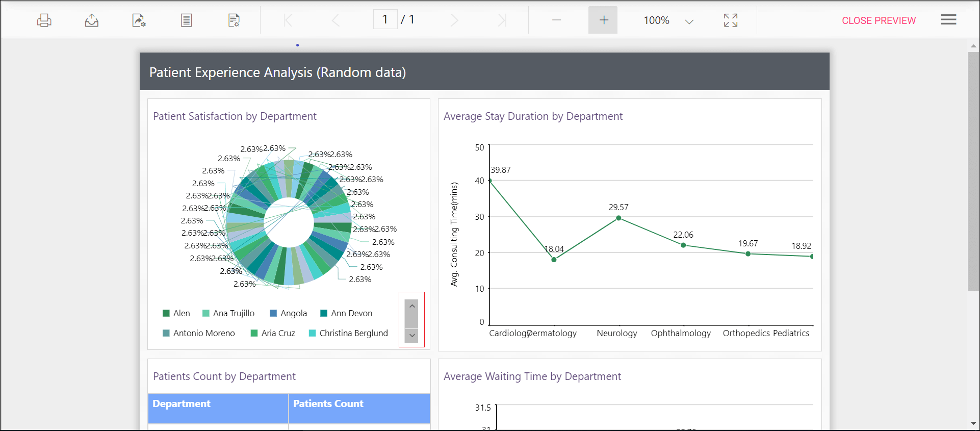Click the Antonio Moreno legend entry
Screen dimensions: 980x431
click(x=199, y=333)
